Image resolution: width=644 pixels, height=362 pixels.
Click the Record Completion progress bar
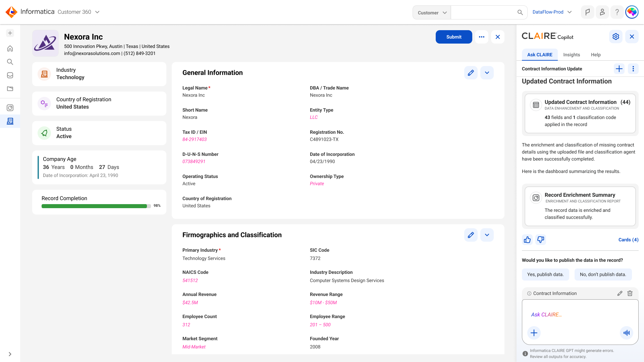(96, 206)
